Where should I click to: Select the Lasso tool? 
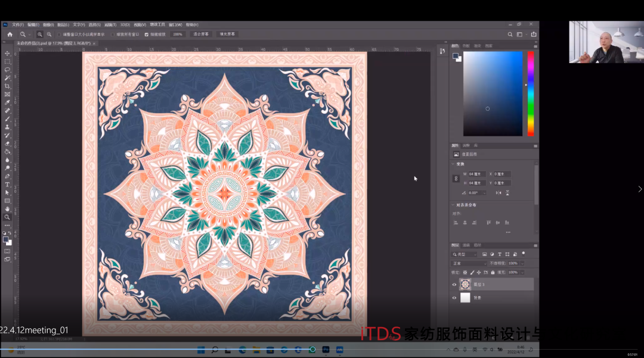click(x=7, y=70)
